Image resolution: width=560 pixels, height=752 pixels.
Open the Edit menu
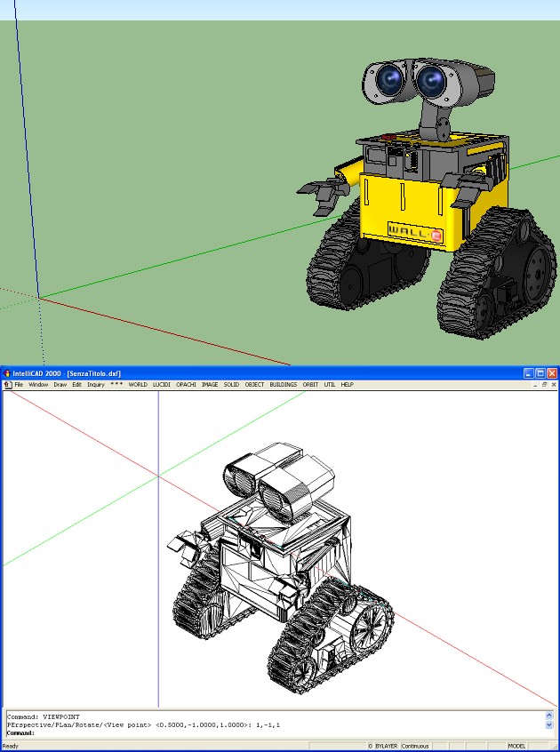pyautogui.click(x=76, y=385)
